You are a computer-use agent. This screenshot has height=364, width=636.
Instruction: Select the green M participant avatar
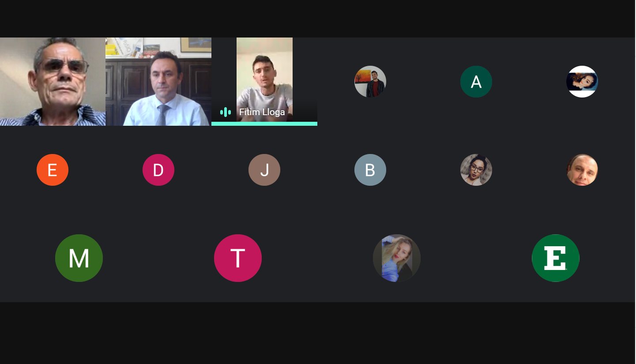pos(79,258)
